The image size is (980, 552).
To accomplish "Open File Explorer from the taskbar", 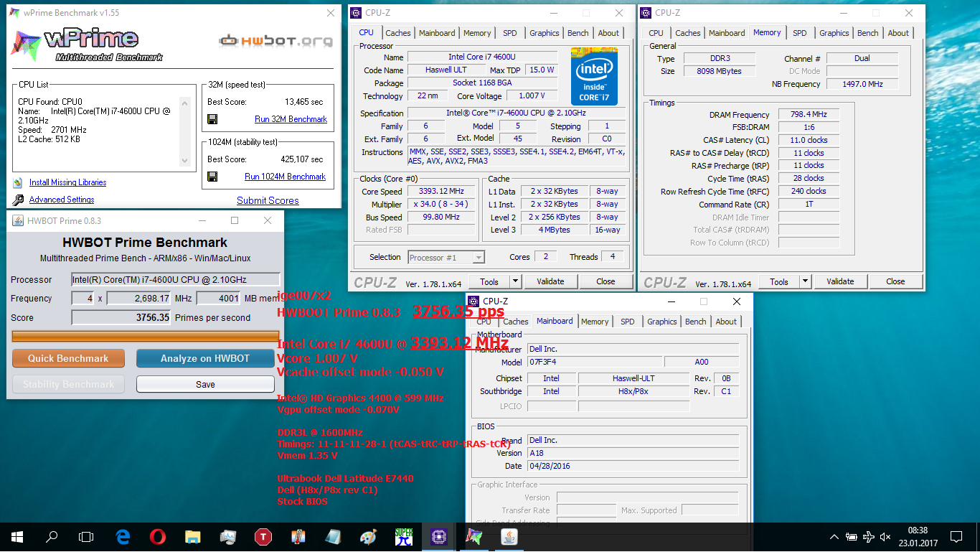I will pyautogui.click(x=193, y=536).
